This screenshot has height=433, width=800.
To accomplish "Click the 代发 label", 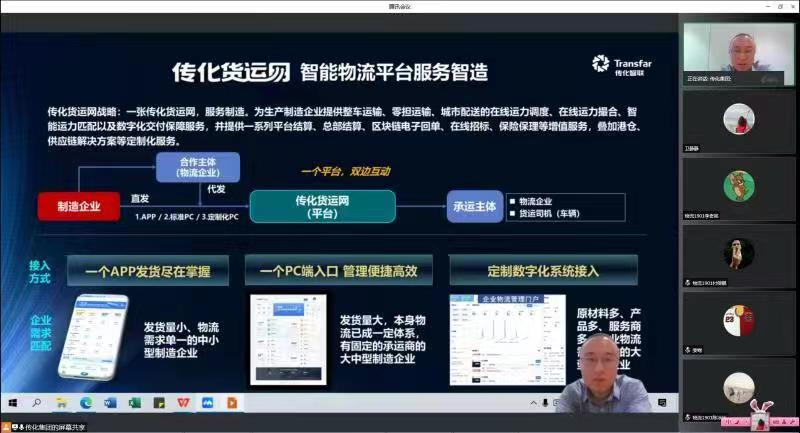I will [216, 189].
